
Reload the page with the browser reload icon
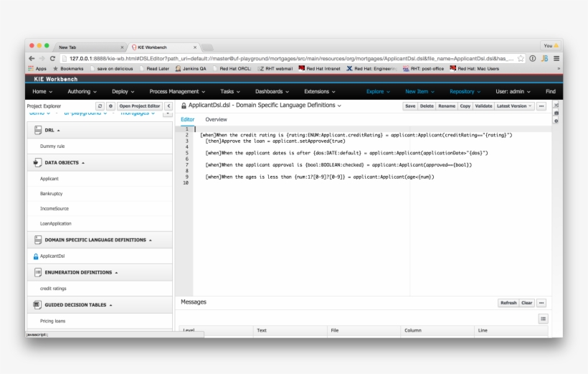52,59
